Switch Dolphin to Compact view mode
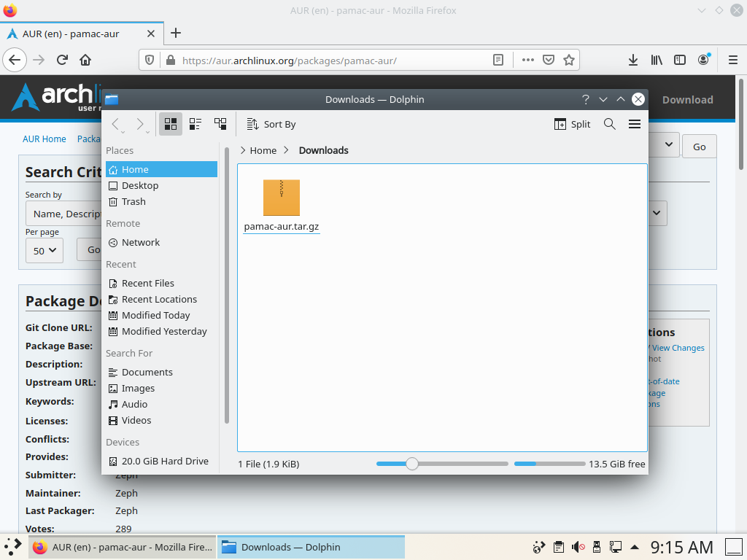The image size is (747, 560). pyautogui.click(x=196, y=124)
